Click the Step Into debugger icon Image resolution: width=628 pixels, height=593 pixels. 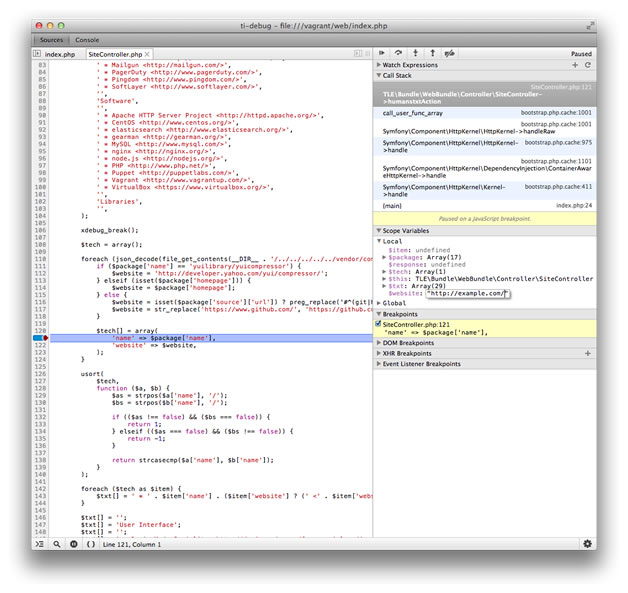tap(416, 53)
